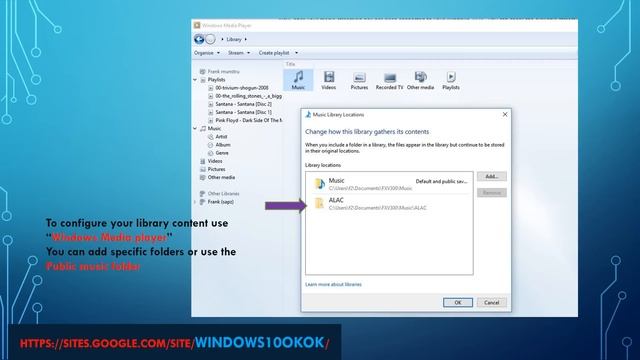Screen dimensions: 640x360
Task: Open the Organize dropdown menu
Action: (207, 53)
